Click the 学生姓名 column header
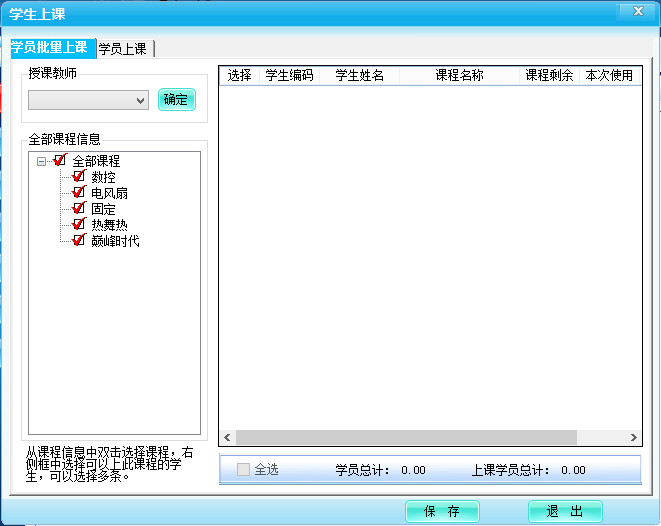Screen dimensions: 661x526 pyautogui.click(x=360, y=75)
